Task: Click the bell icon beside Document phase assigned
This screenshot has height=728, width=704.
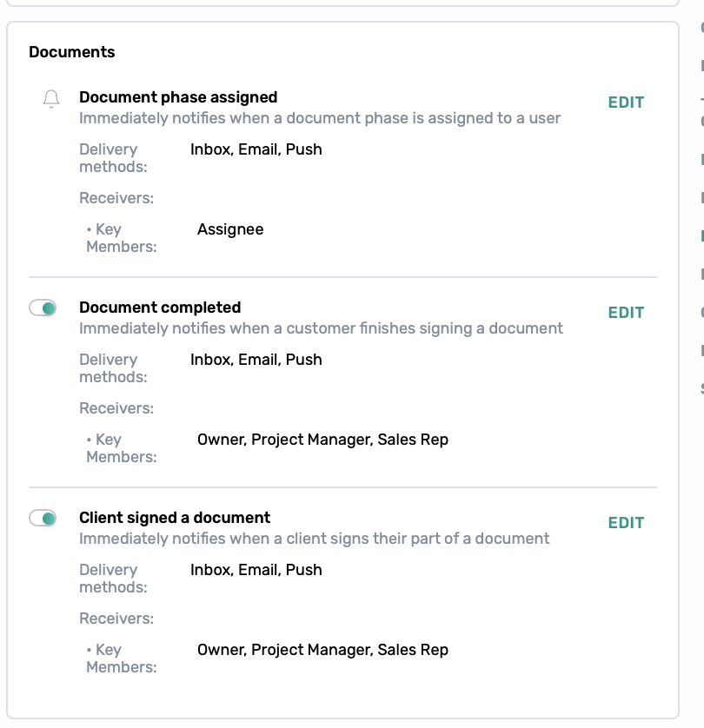Action: click(x=51, y=99)
